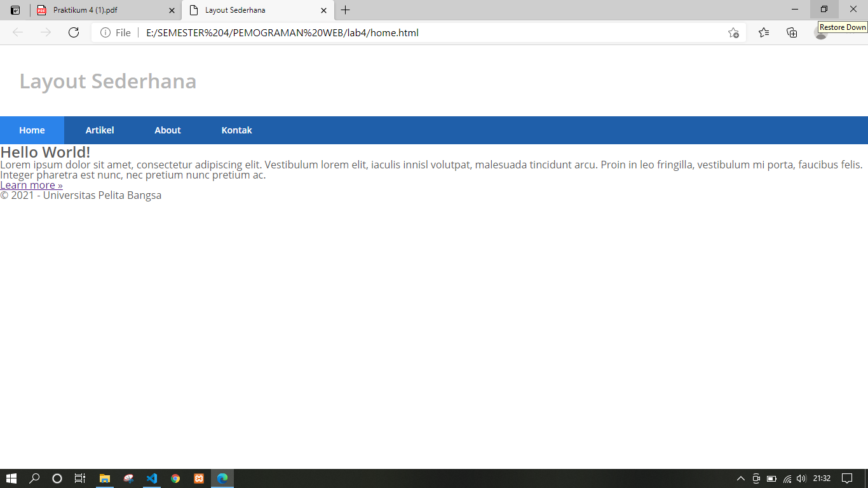Open Visual Studio Code from the taskbar

152,478
